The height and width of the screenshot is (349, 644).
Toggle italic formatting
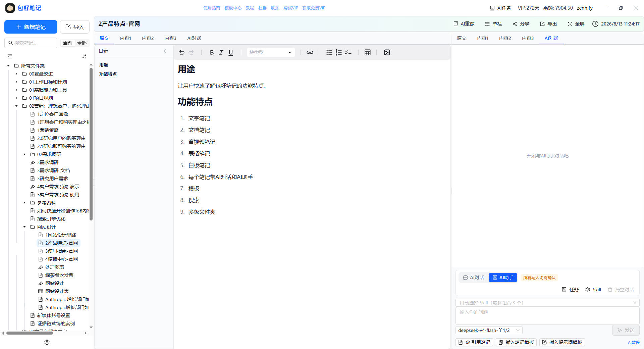click(x=221, y=52)
